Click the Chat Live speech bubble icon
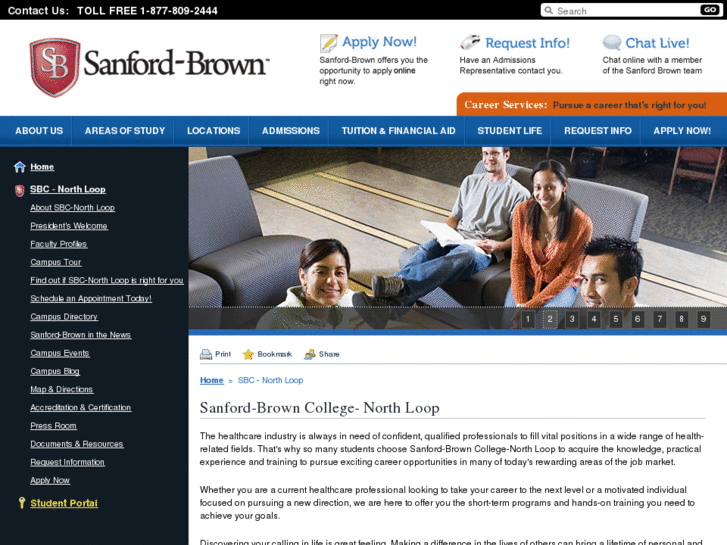 pos(612,43)
